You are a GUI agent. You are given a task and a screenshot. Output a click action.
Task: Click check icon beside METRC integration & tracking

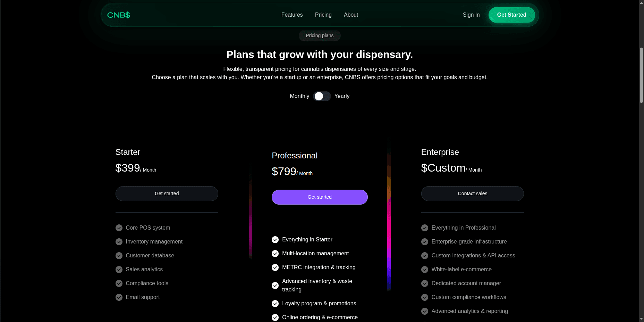275,267
